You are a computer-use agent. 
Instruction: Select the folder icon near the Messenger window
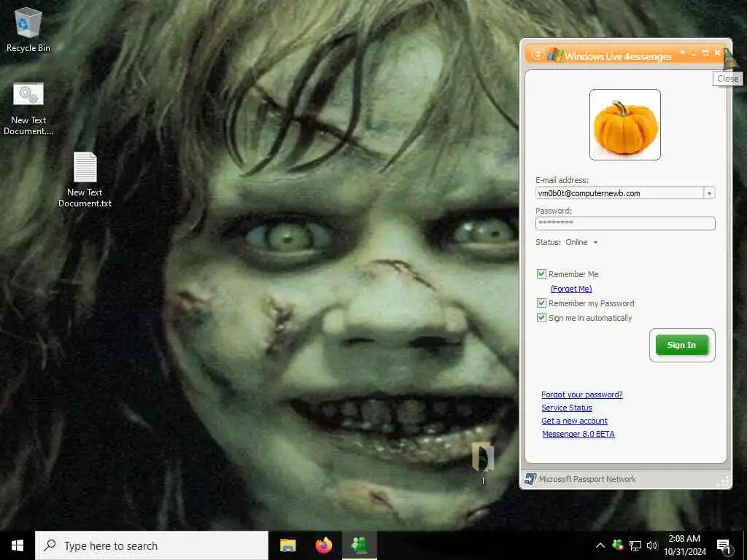click(x=483, y=459)
